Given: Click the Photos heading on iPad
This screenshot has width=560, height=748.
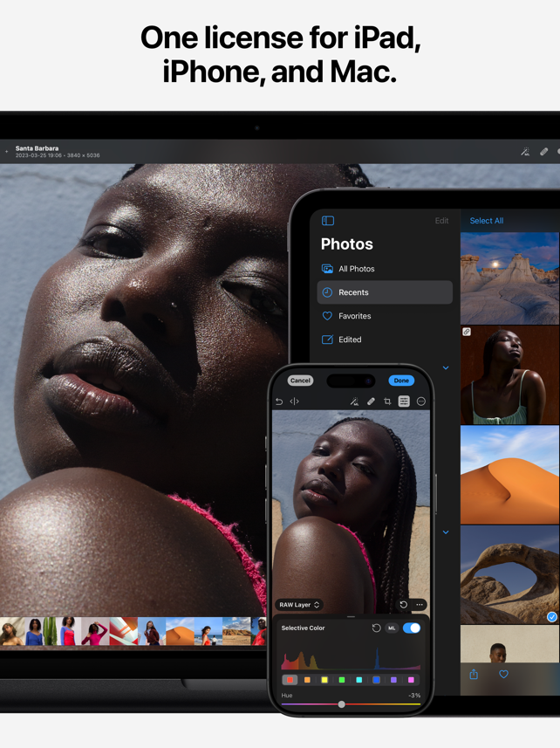Looking at the screenshot, I should [347, 244].
